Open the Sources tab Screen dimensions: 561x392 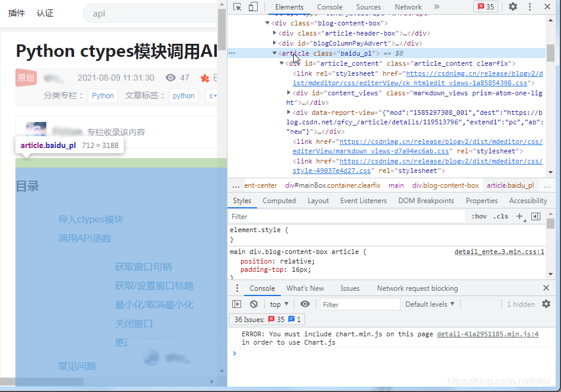(x=368, y=7)
